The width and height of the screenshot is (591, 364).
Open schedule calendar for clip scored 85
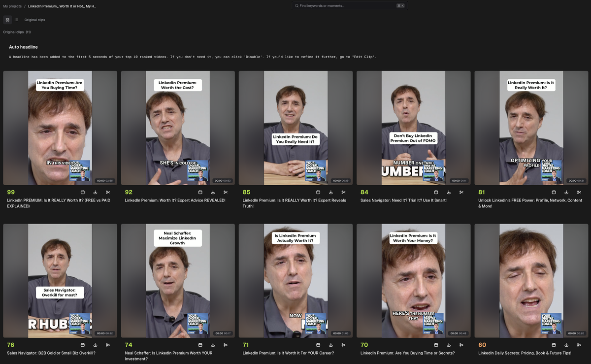click(318, 192)
